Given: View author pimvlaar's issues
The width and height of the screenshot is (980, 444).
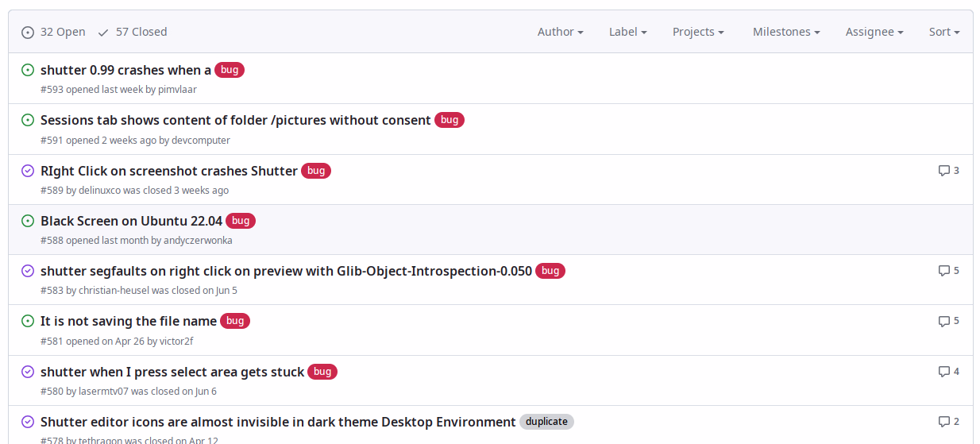Looking at the screenshot, I should 177,90.
